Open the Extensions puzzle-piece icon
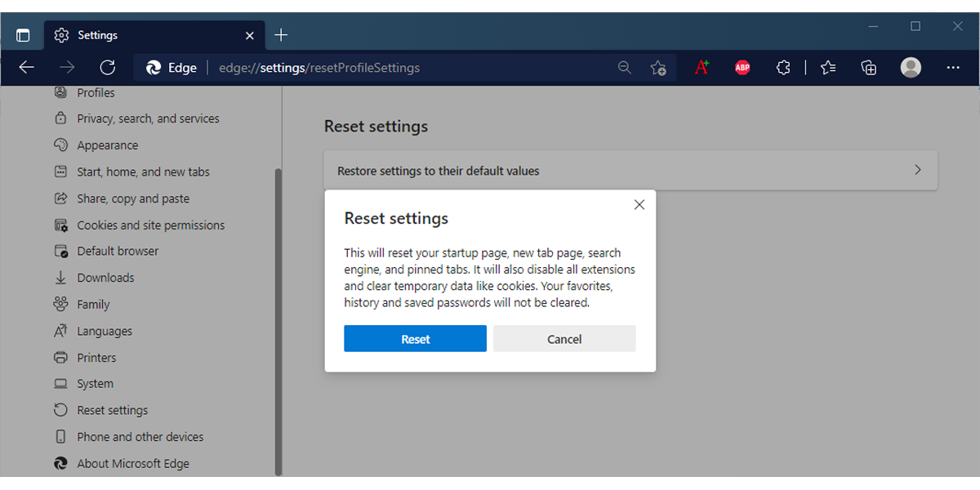Screen dimensions: 980x490 [x=782, y=68]
